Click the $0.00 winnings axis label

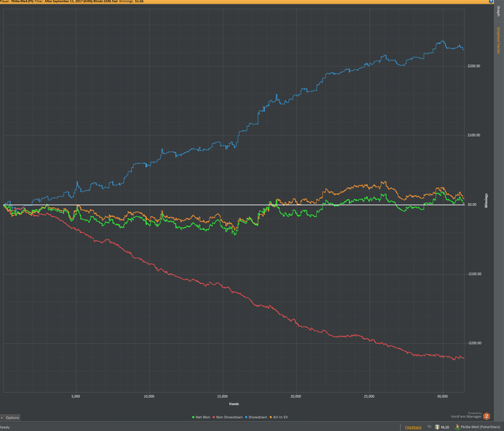tap(472, 205)
